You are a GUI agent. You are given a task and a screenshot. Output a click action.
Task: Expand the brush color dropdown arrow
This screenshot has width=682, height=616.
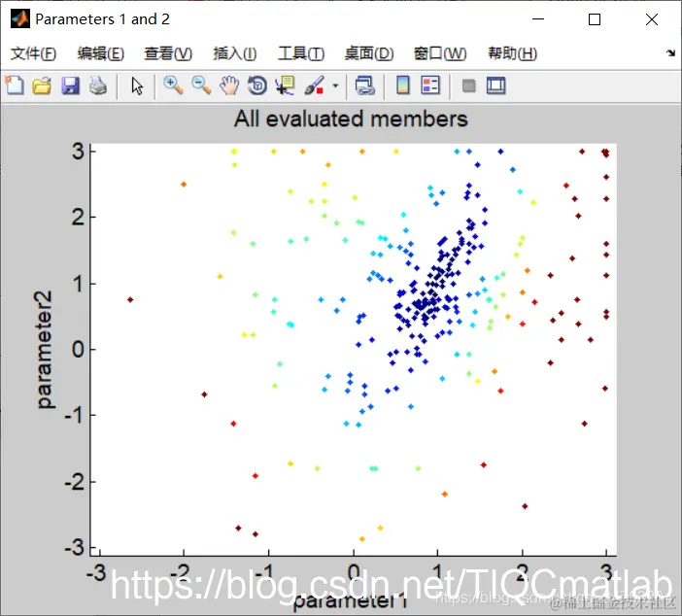(x=335, y=86)
